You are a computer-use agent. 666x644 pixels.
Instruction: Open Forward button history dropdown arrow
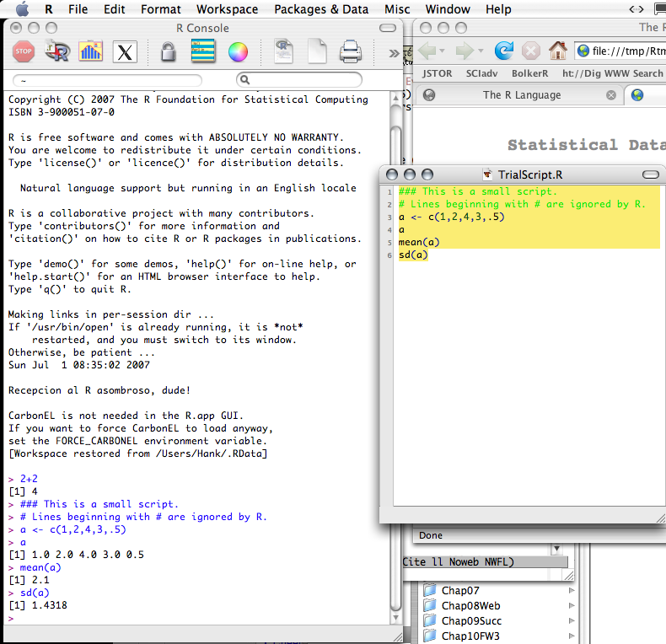point(481,51)
